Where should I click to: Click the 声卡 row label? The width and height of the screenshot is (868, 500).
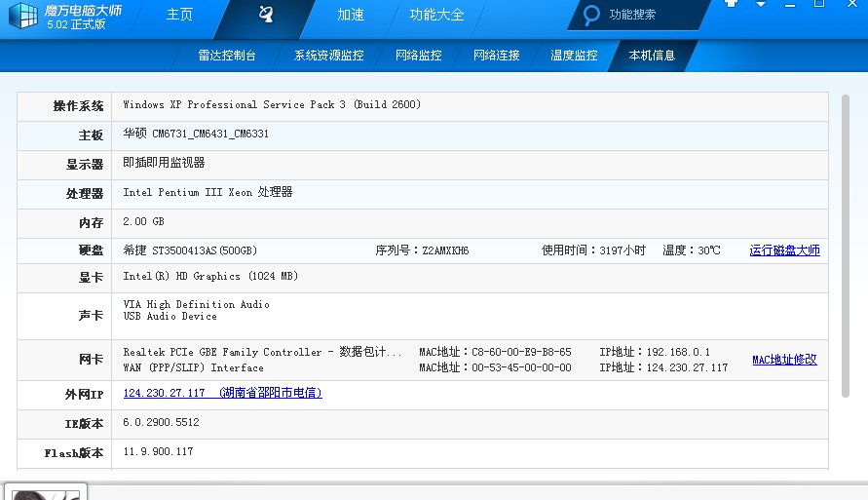click(x=91, y=316)
